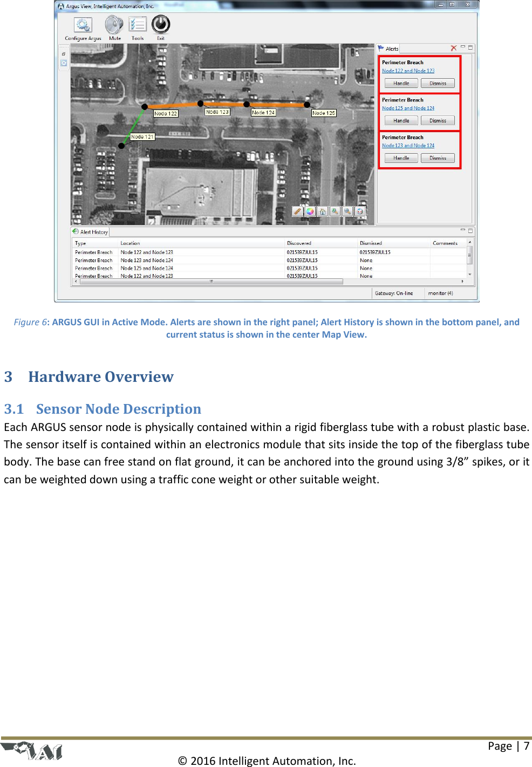This screenshot has width=532, height=767.
Task: Dismiss the Node 125 and Node 124 alert
Action: click(438, 120)
